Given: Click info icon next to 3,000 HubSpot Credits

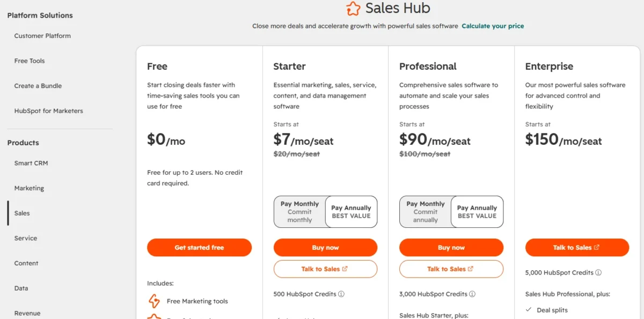Looking at the screenshot, I should click(x=473, y=294).
